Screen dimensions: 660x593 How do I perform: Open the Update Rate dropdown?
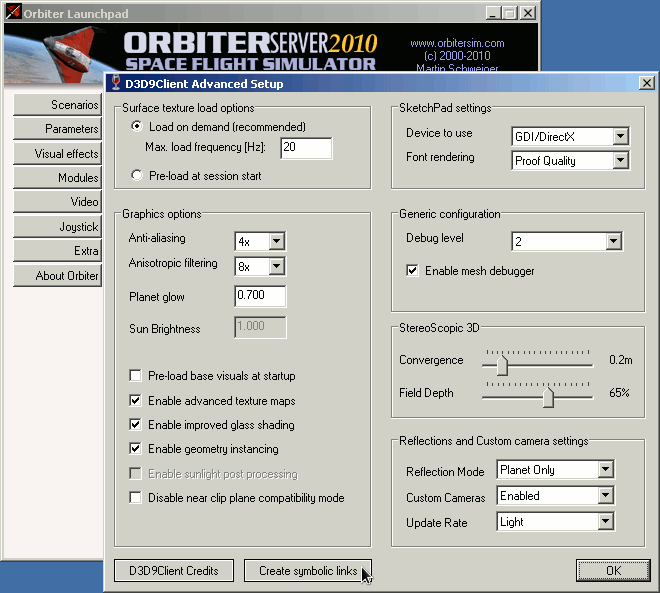(x=605, y=521)
